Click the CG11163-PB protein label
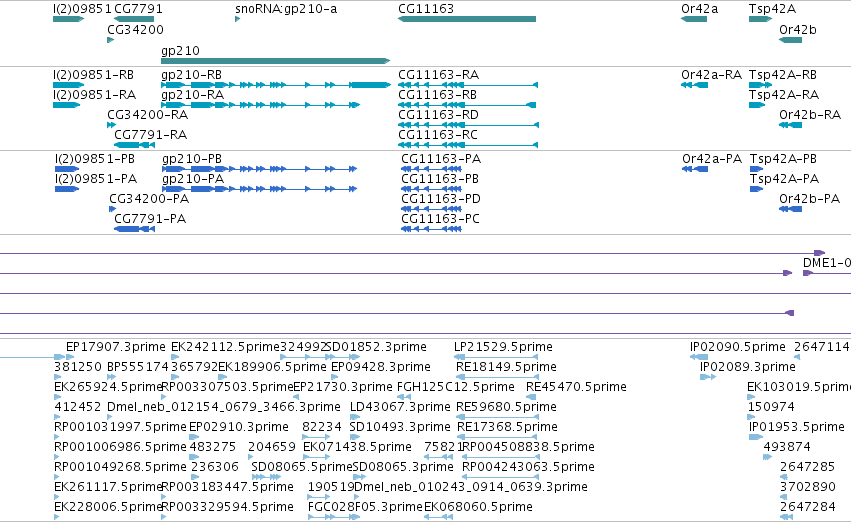The image size is (851, 522). point(440,179)
